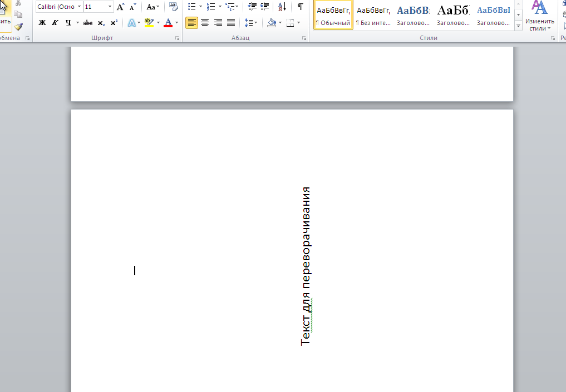Click the Clear Formatting icon
This screenshot has height=392, width=566.
pyautogui.click(x=173, y=7)
